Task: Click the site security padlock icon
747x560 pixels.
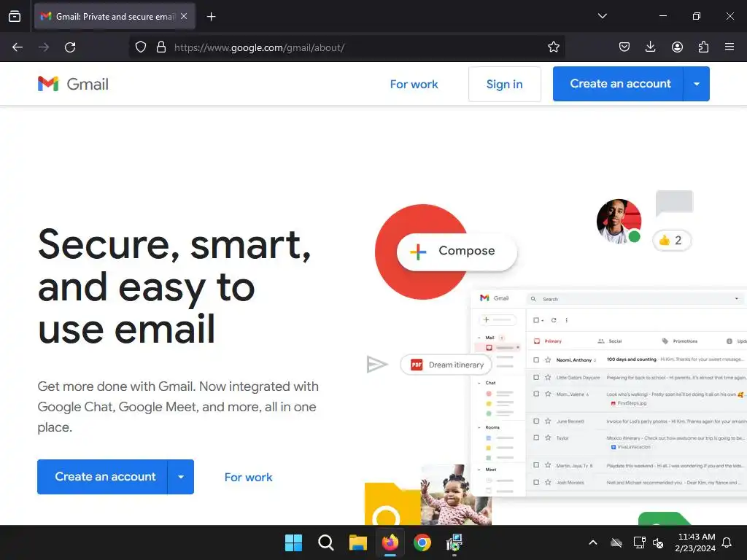Action: tap(161, 47)
